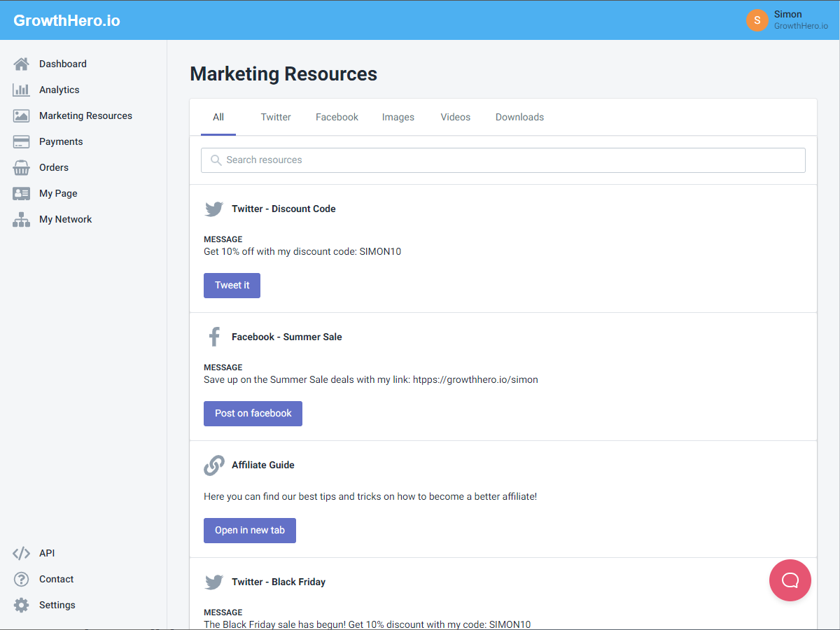The image size is (840, 630).
Task: Open the Contact page
Action: pos(55,579)
